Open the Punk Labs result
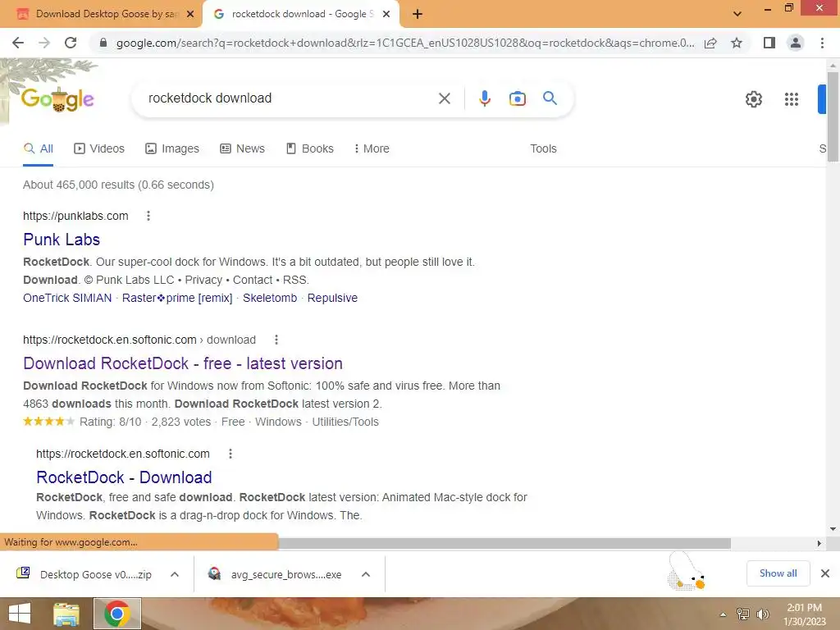Image resolution: width=840 pixels, height=630 pixels. point(62,240)
